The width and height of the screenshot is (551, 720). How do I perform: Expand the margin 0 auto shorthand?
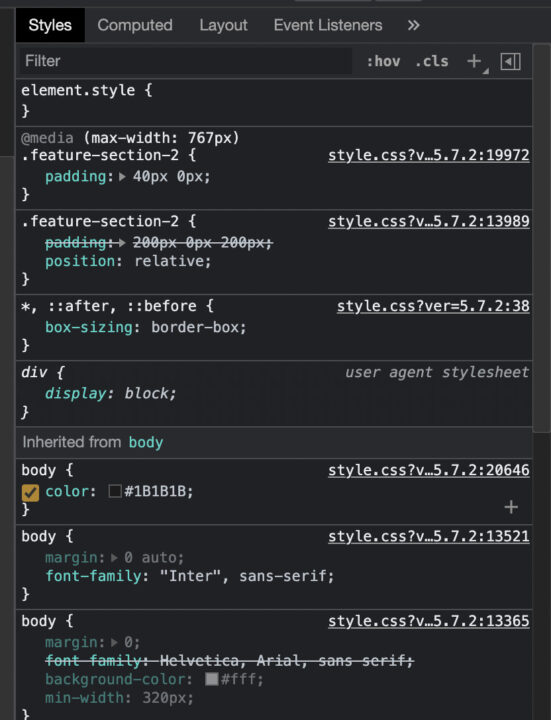(x=114, y=558)
